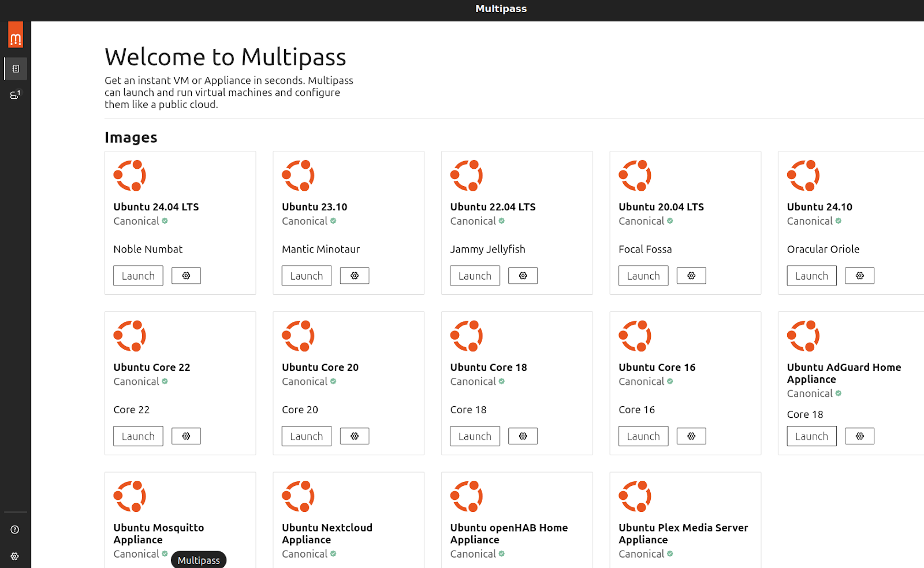
Task: Launch Ubuntu Core 16
Action: pyautogui.click(x=643, y=436)
